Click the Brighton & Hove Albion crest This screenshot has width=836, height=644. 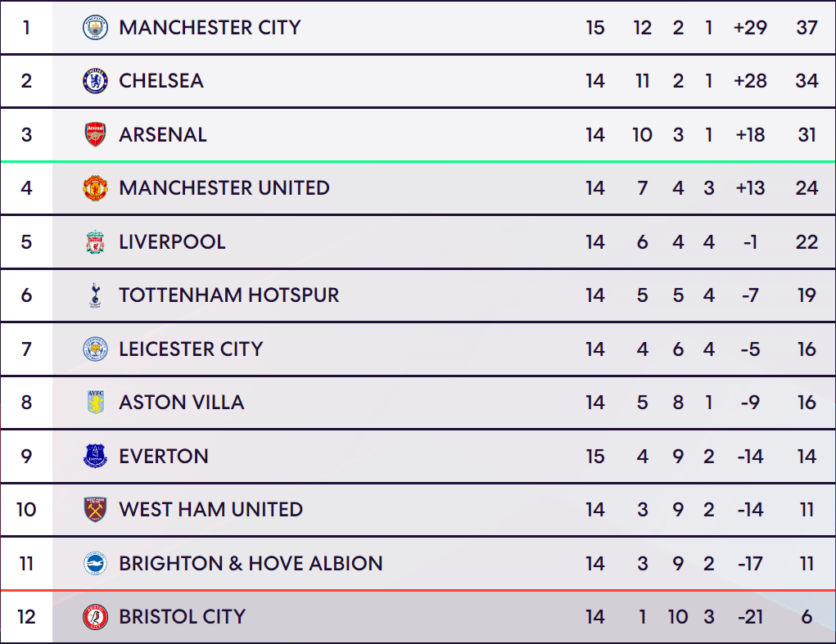click(x=96, y=563)
